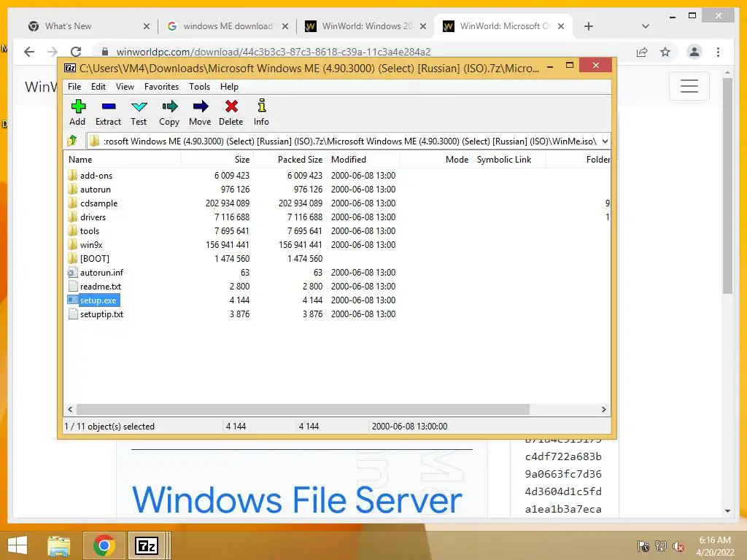Open the Edit menu
747x560 pixels.
click(x=98, y=87)
